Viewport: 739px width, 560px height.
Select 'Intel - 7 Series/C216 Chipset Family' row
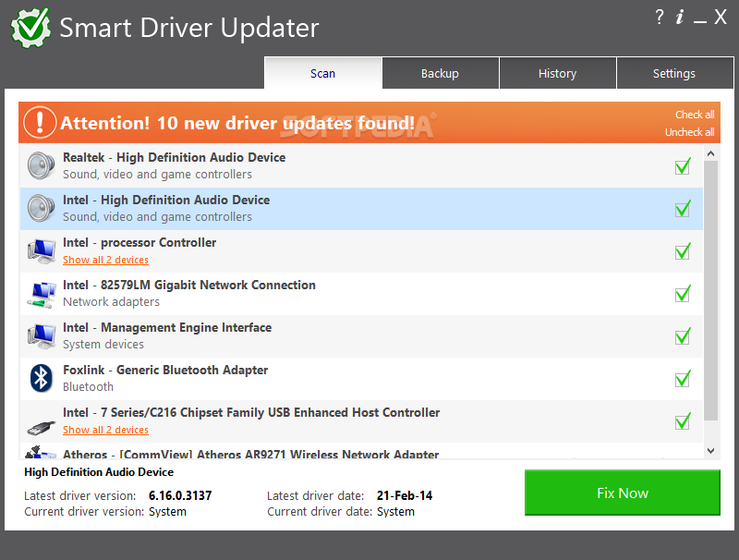361,421
